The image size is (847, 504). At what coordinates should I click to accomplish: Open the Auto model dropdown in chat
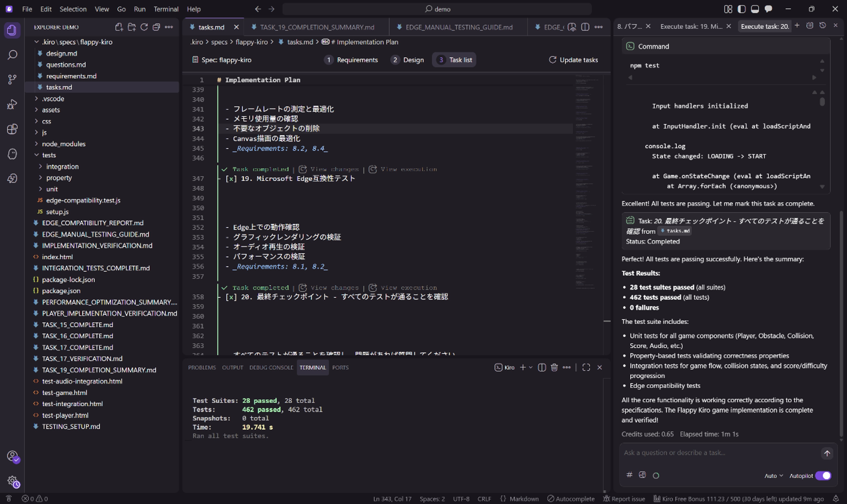tap(773, 476)
